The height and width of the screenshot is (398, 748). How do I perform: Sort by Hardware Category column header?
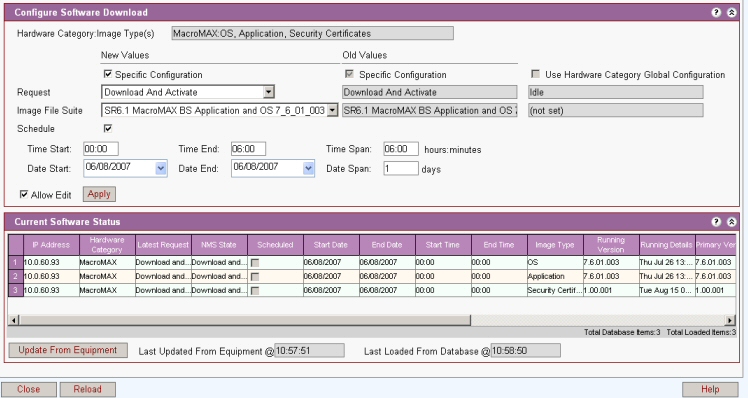(107, 245)
